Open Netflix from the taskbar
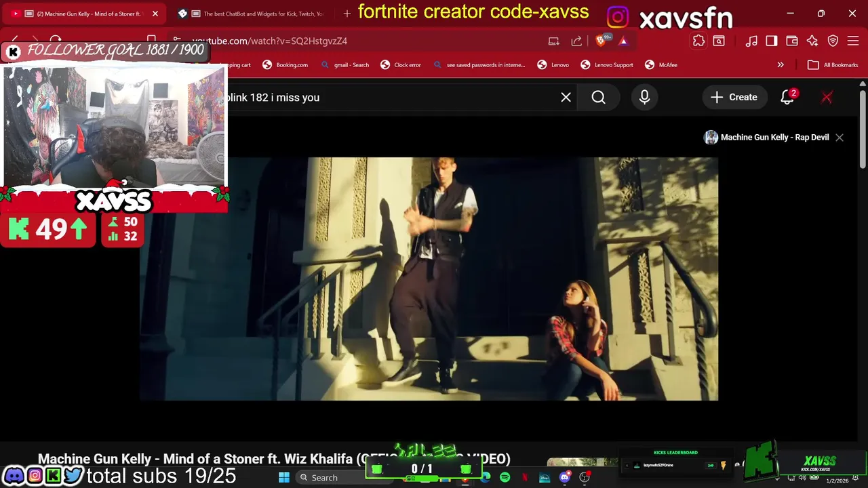868x488 pixels. click(525, 477)
